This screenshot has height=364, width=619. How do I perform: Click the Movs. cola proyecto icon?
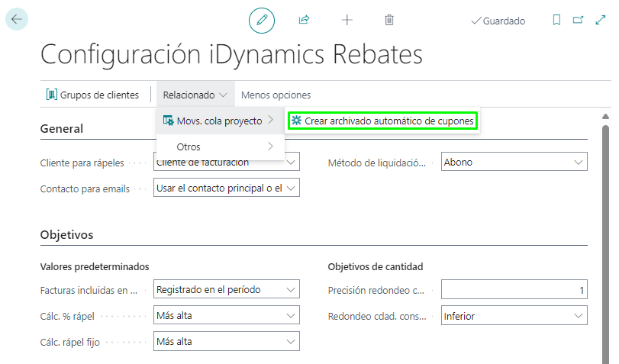168,121
